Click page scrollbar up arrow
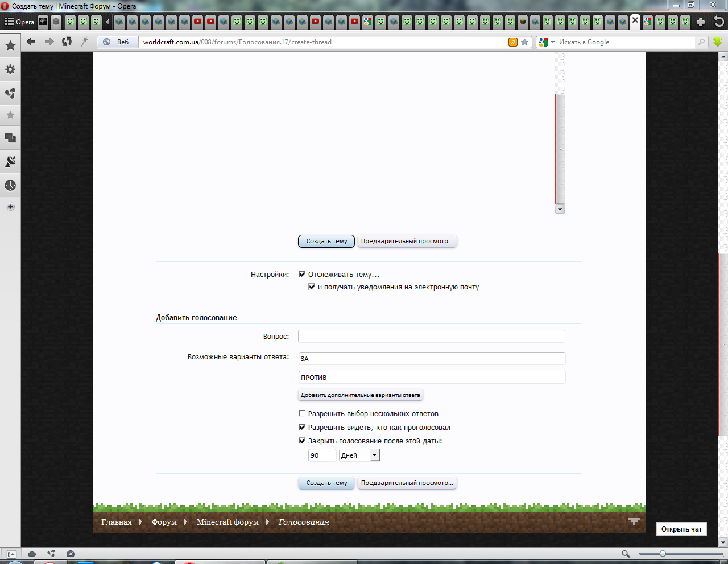Viewport: 728px width, 564px height. point(723,56)
